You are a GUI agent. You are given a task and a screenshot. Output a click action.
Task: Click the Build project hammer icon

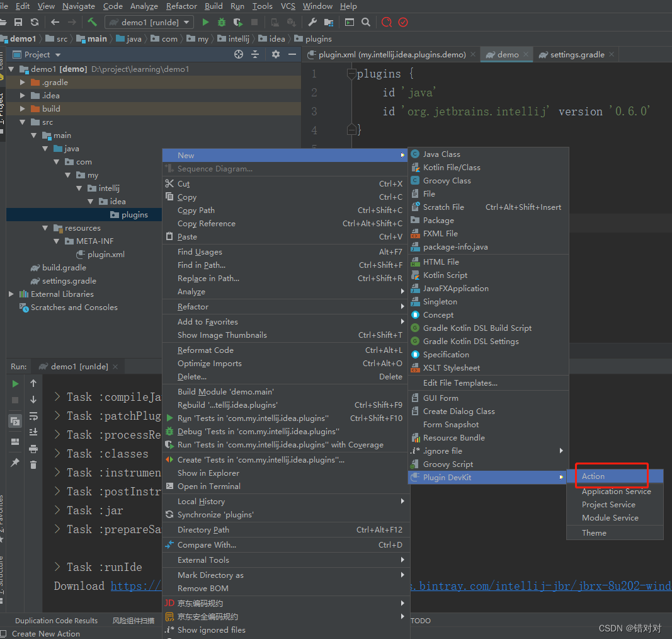(92, 22)
